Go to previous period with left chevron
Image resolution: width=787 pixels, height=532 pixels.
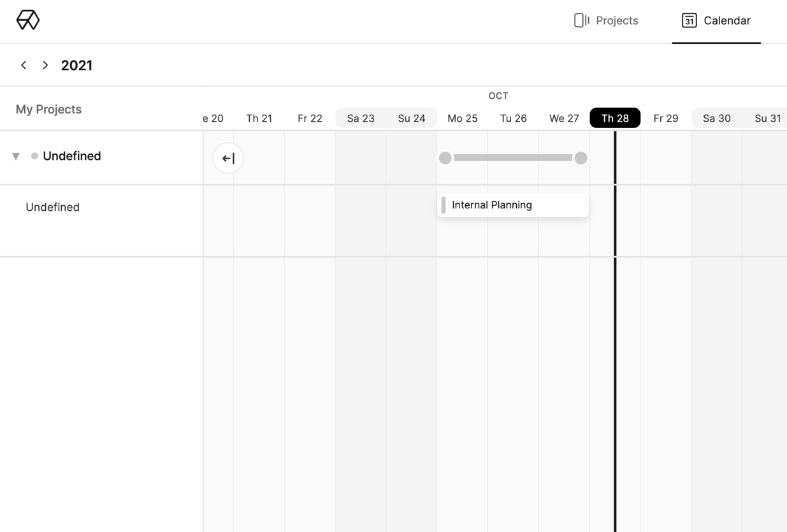pyautogui.click(x=24, y=65)
